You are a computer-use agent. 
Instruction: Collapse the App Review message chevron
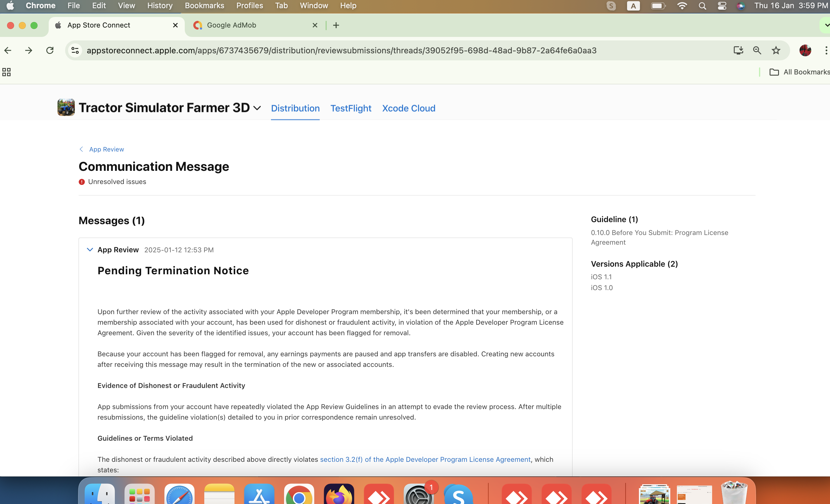click(90, 250)
